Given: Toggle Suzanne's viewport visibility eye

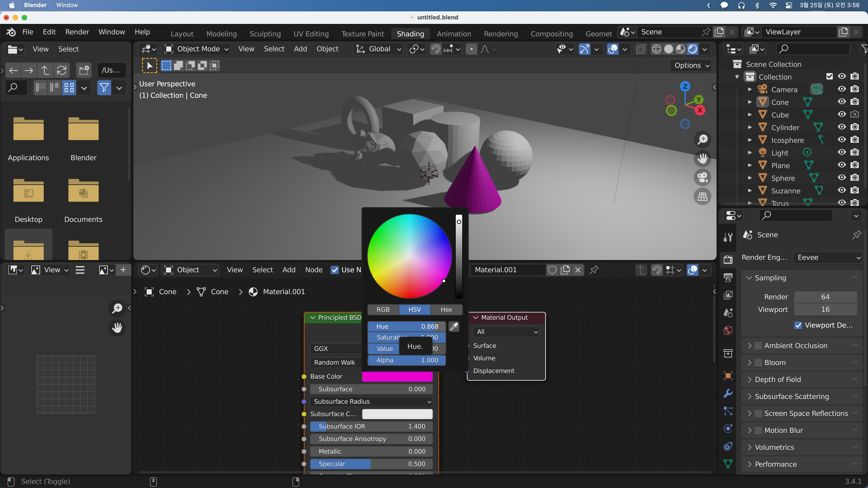Looking at the screenshot, I should (842, 190).
